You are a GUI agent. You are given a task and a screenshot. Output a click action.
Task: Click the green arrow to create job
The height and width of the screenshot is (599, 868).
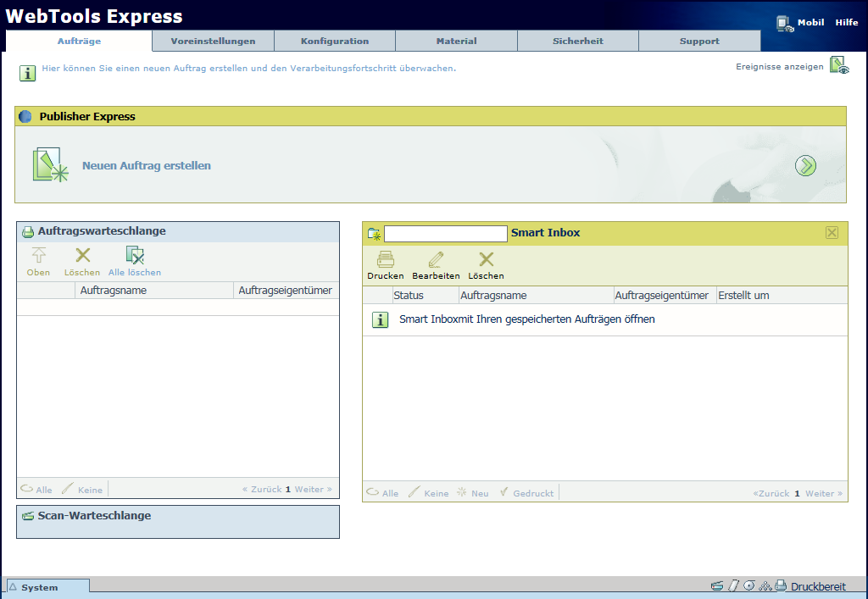coord(805,166)
